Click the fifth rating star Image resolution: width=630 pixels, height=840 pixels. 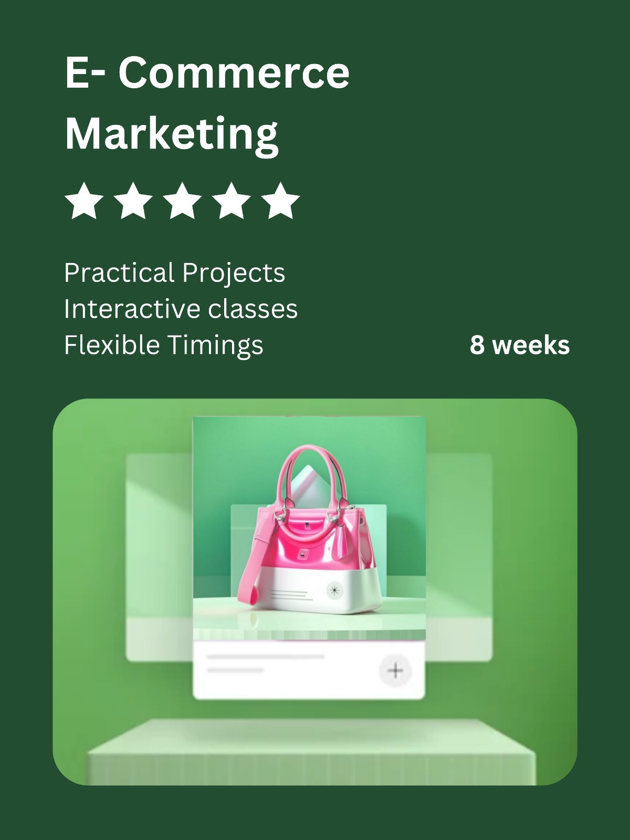(x=280, y=201)
